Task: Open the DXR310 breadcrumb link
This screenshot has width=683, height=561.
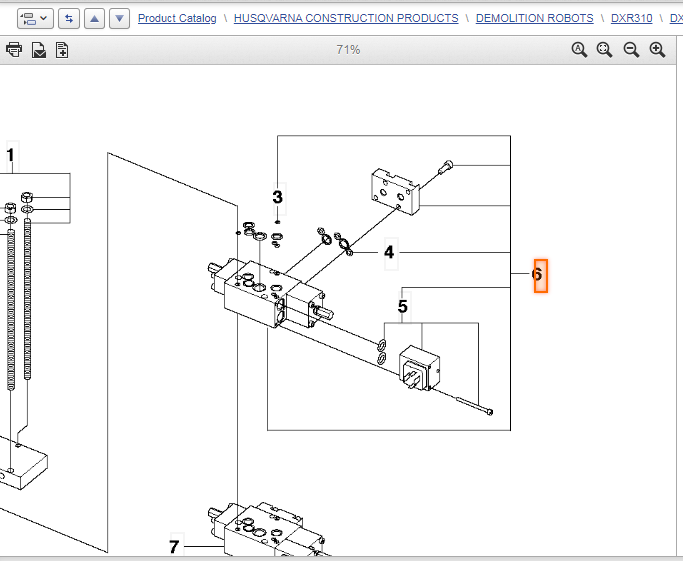Action: 632,18
